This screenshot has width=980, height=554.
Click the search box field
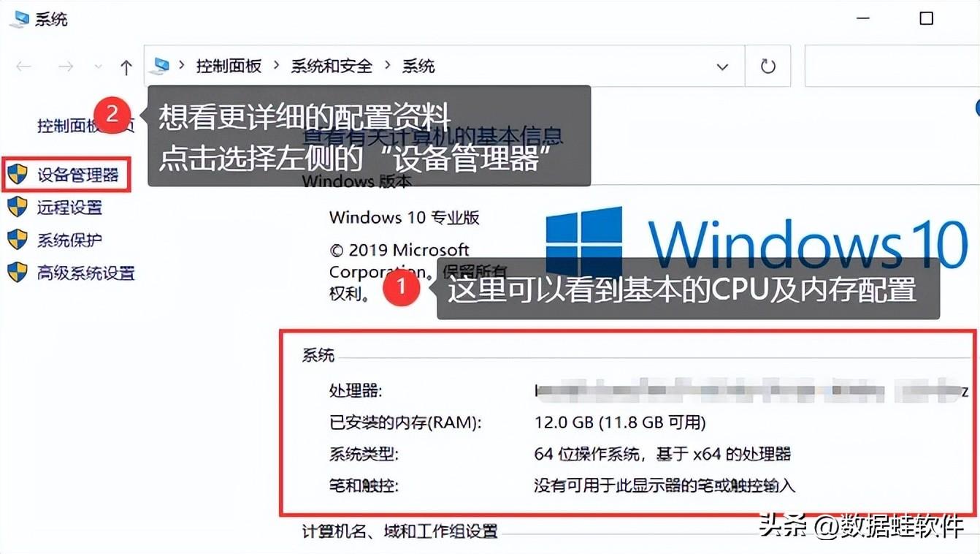tap(892, 67)
